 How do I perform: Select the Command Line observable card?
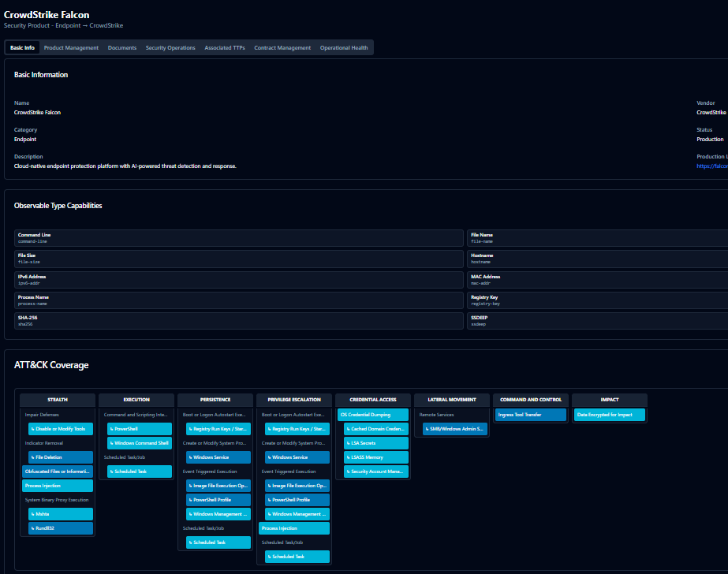pyautogui.click(x=239, y=238)
